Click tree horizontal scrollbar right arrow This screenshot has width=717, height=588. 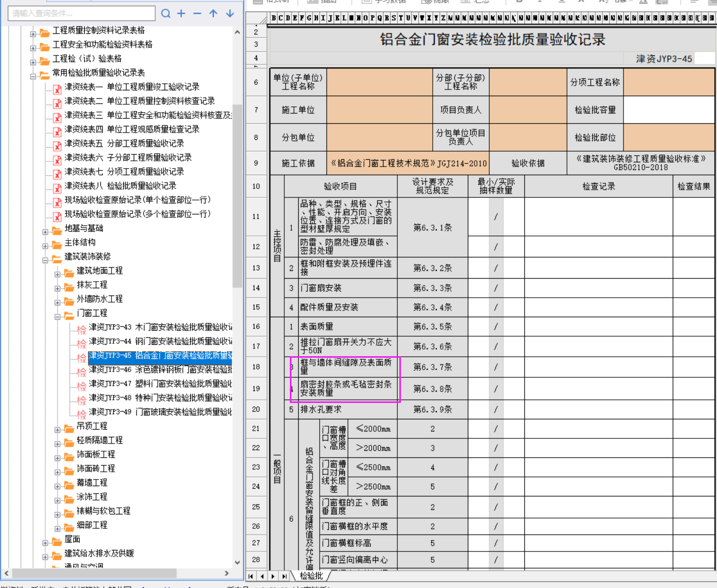[227, 573]
